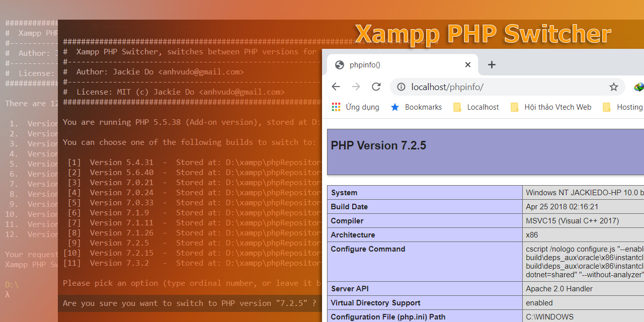Open the Hosting bookmark folder
This screenshot has height=322, width=644.
tap(622, 107)
